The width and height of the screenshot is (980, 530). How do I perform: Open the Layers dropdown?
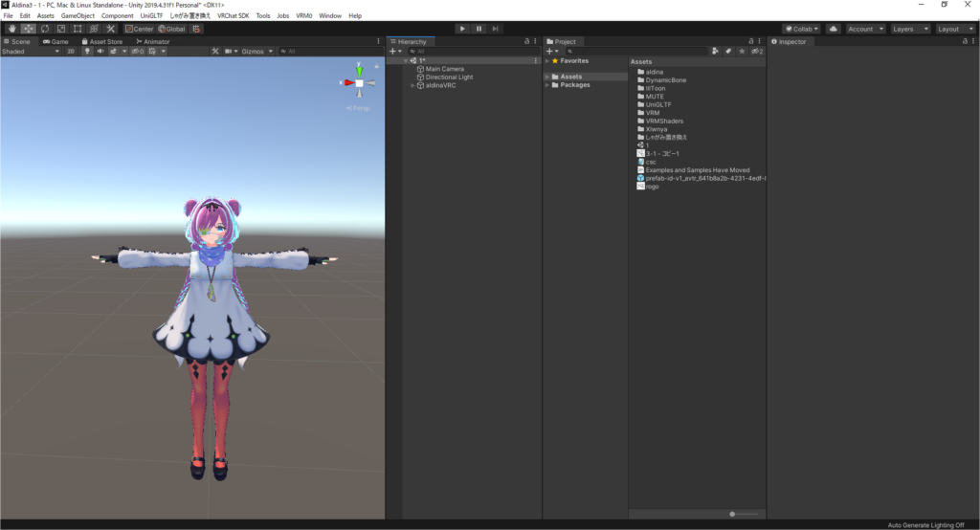[x=910, y=29]
